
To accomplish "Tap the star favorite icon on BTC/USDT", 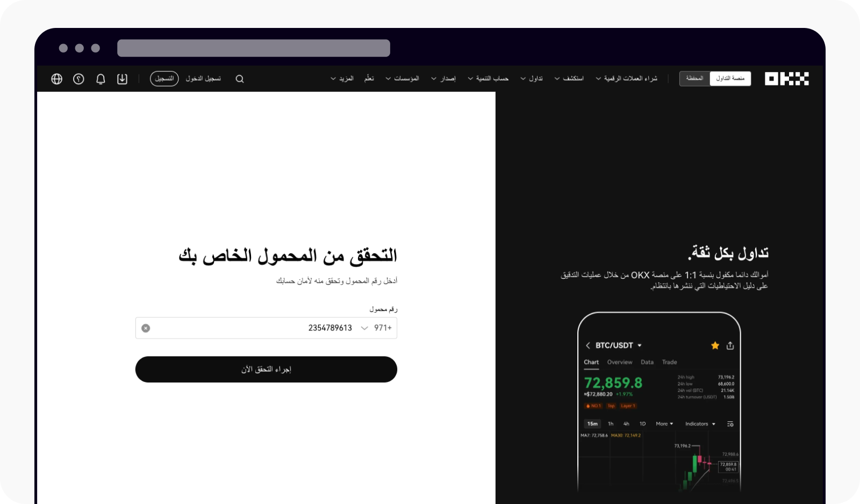I will tap(715, 345).
